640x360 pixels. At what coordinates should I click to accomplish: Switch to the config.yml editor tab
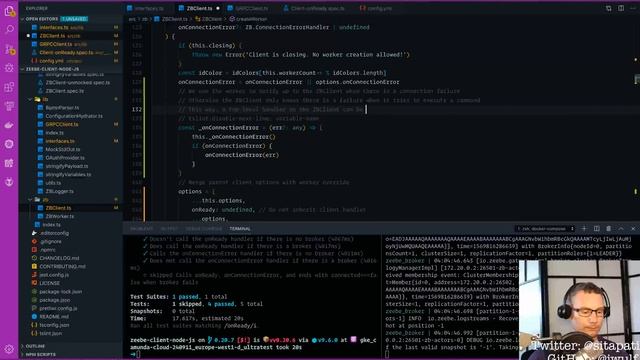[376, 8]
